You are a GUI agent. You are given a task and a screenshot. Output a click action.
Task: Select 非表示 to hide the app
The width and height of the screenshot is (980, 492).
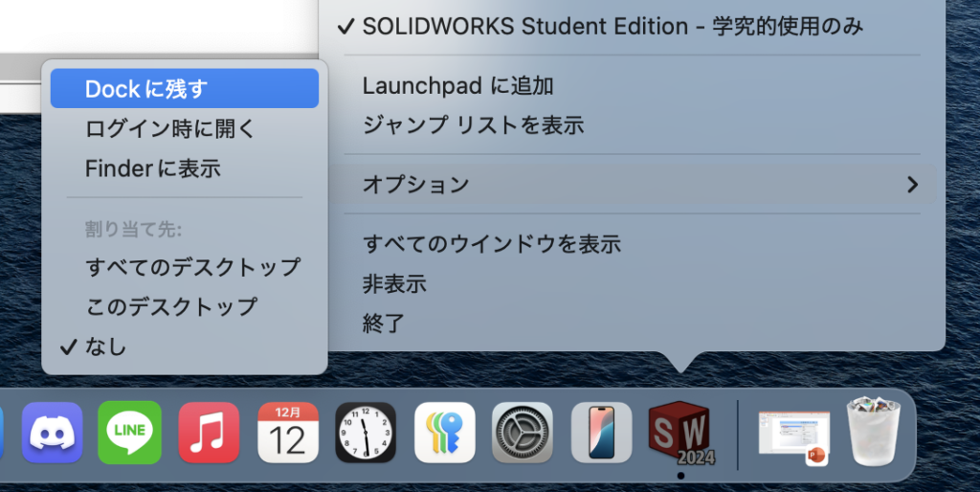click(x=632, y=284)
